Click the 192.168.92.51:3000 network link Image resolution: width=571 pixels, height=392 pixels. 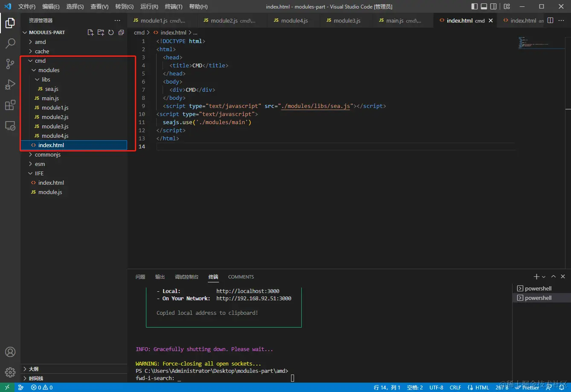tap(254, 299)
